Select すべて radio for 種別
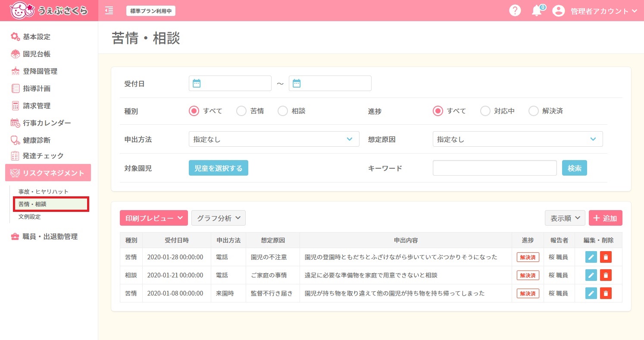Viewport: 644px width, 340px height. (194, 111)
